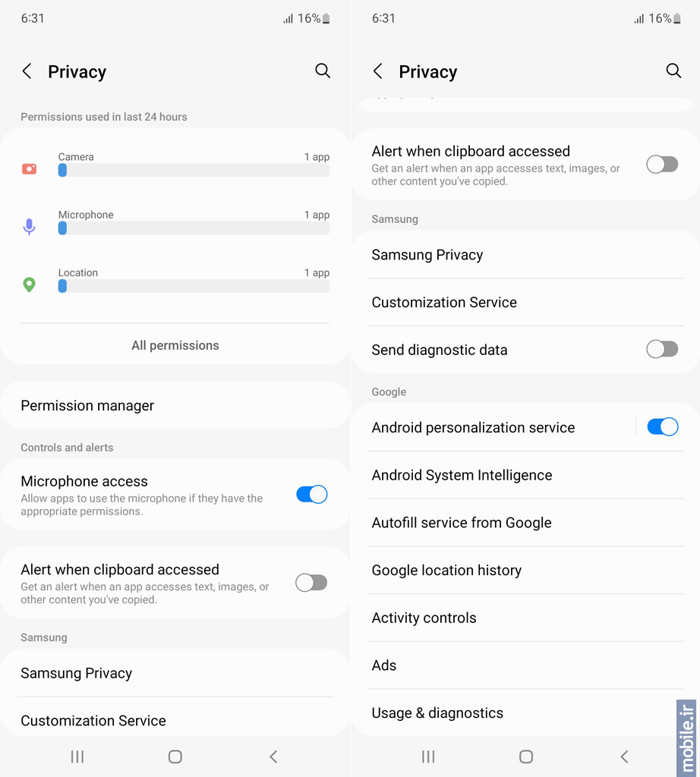Open recent apps on left navigation bar

[77, 757]
